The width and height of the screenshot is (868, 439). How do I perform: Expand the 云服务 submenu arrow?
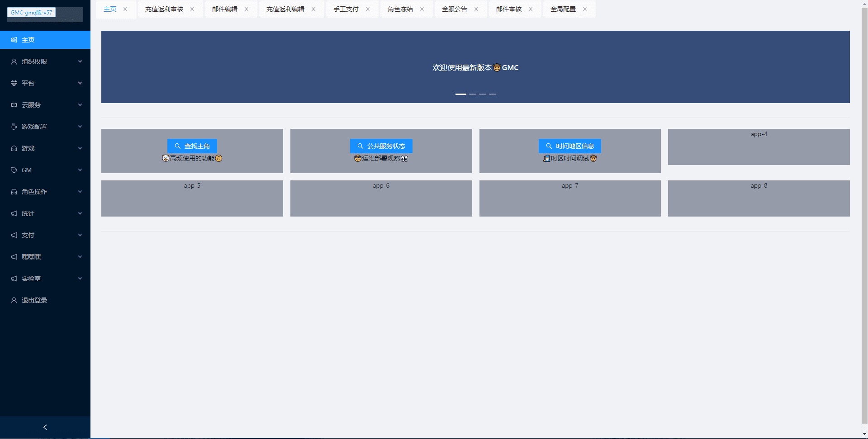tap(80, 105)
